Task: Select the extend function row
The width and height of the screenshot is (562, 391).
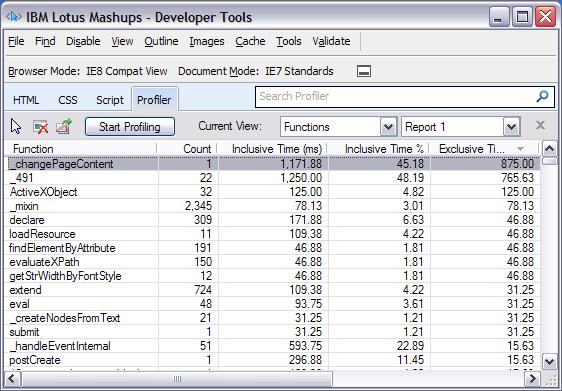Action: pos(273,290)
